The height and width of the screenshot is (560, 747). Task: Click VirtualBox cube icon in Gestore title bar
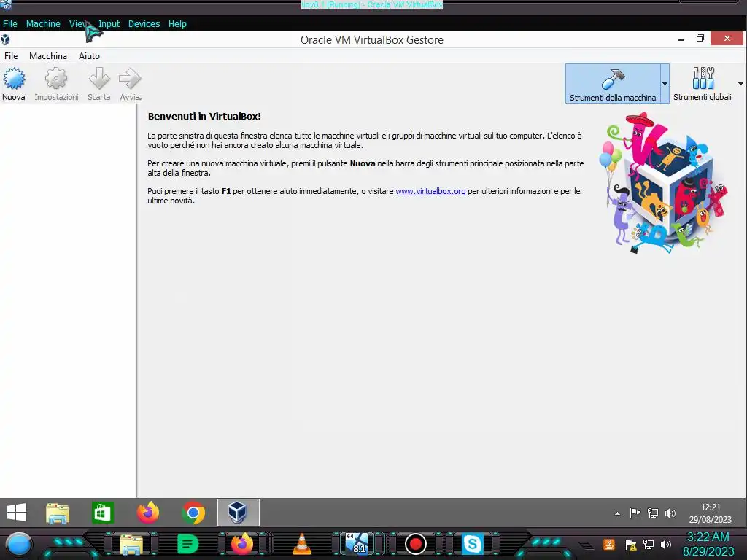click(x=6, y=39)
